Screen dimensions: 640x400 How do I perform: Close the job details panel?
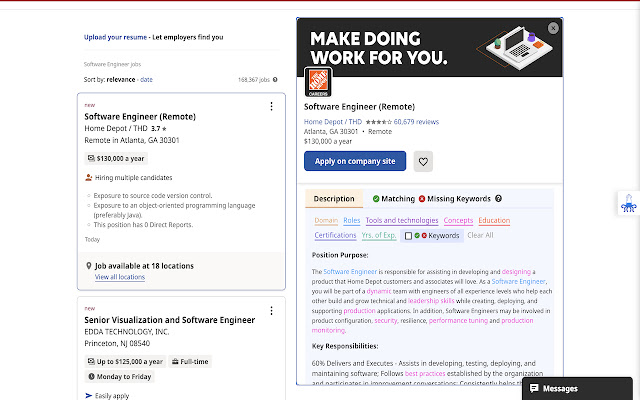pos(553,28)
